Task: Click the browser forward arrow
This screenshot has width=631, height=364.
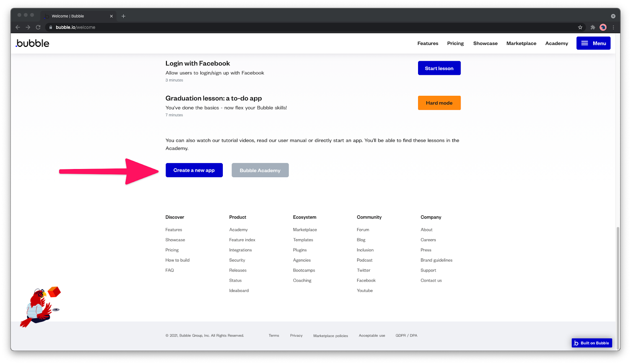Action: (x=28, y=27)
